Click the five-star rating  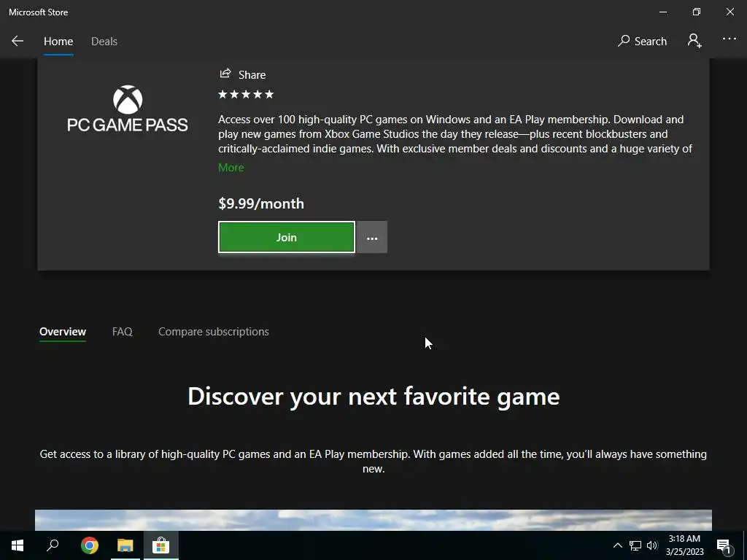(246, 94)
